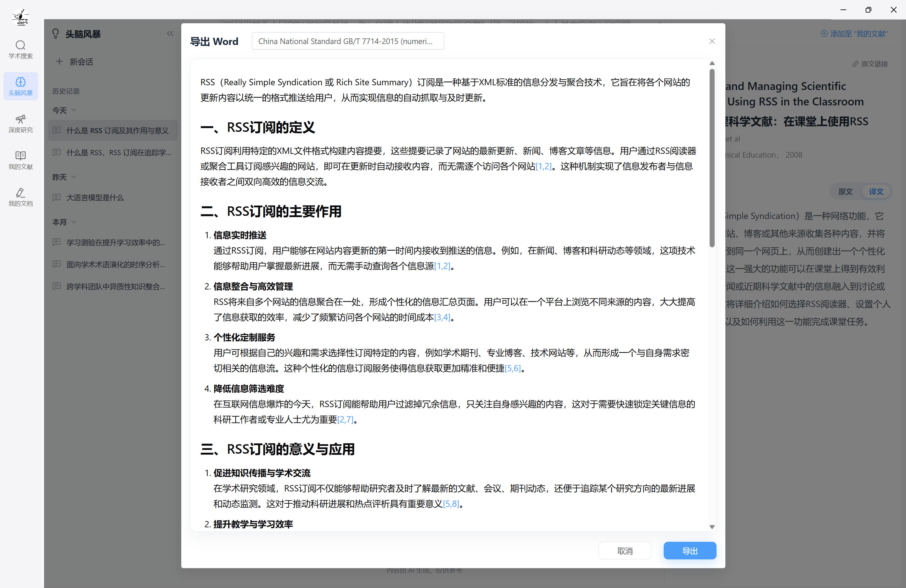Collapse the 本月 history group
The height and width of the screenshot is (588, 906).
pyautogui.click(x=74, y=222)
